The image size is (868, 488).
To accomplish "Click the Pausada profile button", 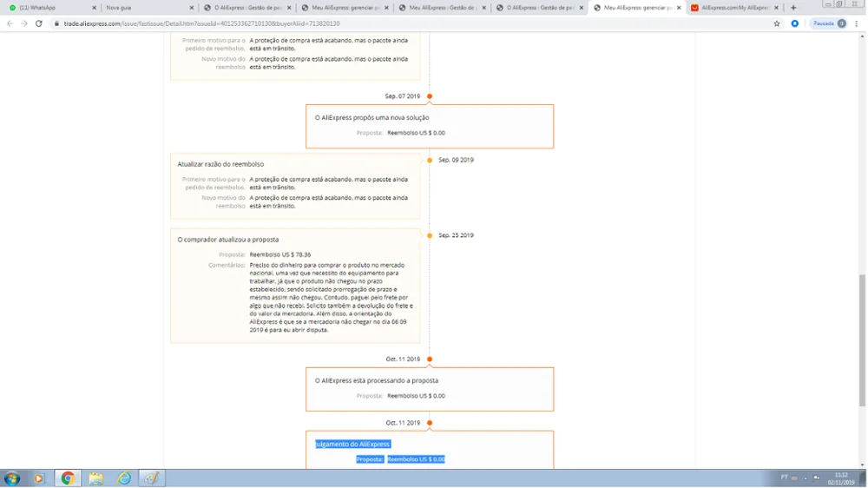I will click(x=829, y=23).
